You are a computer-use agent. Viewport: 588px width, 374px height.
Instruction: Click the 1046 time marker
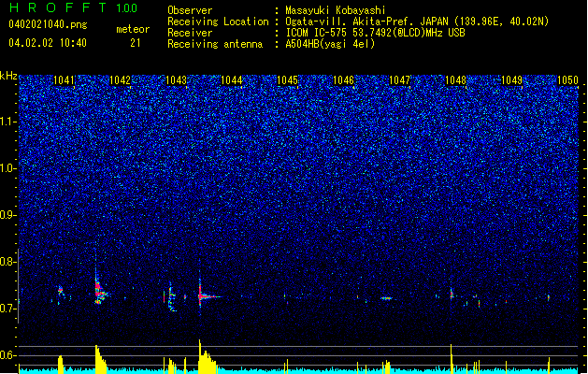pyautogui.click(x=343, y=80)
